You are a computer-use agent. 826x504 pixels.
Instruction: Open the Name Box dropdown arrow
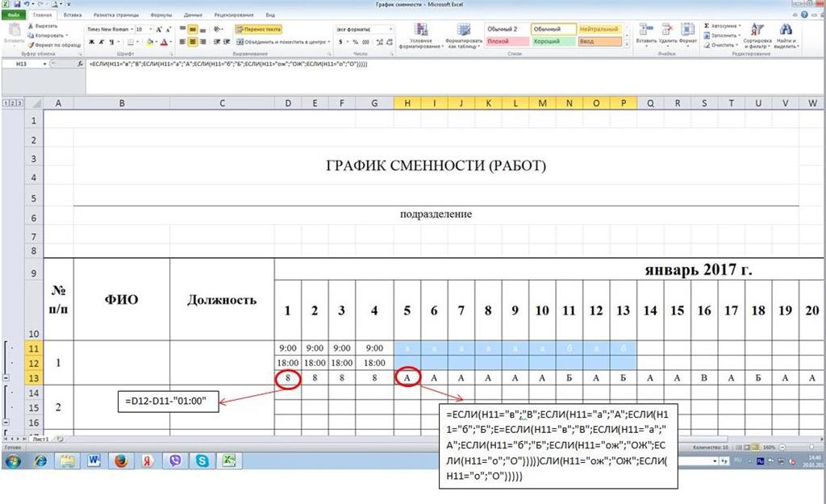(45, 64)
